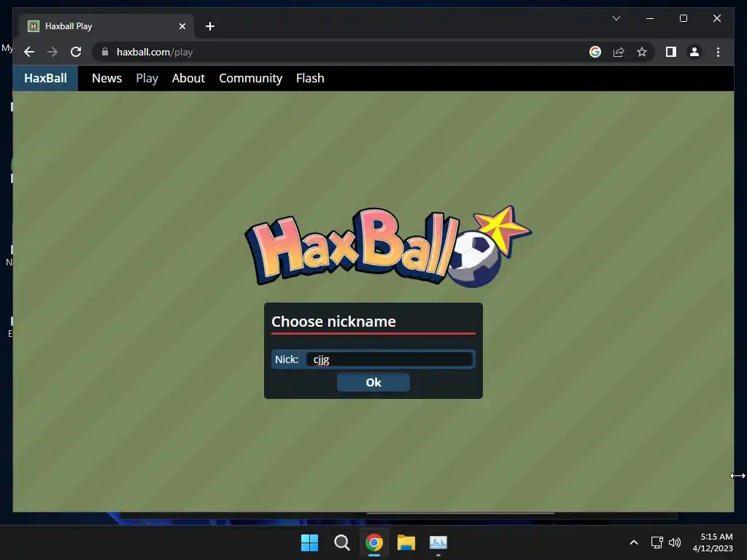
Task: Go to the Community page
Action: coord(251,78)
